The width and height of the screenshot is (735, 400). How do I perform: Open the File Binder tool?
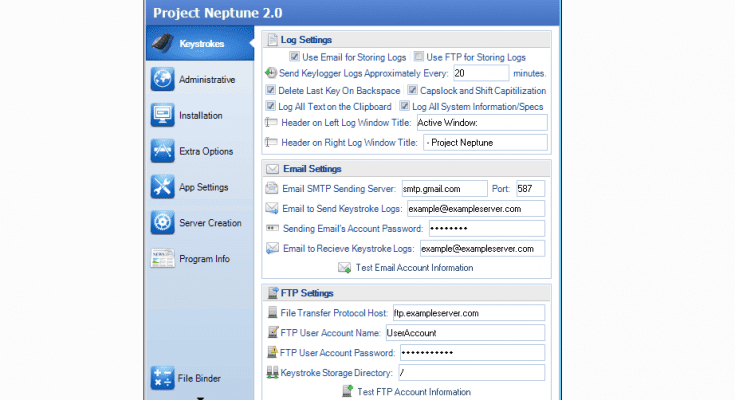tap(200, 378)
